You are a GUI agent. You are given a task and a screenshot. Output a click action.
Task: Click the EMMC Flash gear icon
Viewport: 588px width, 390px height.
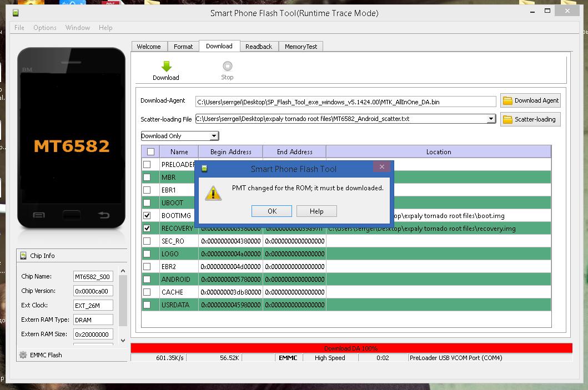[x=23, y=355]
